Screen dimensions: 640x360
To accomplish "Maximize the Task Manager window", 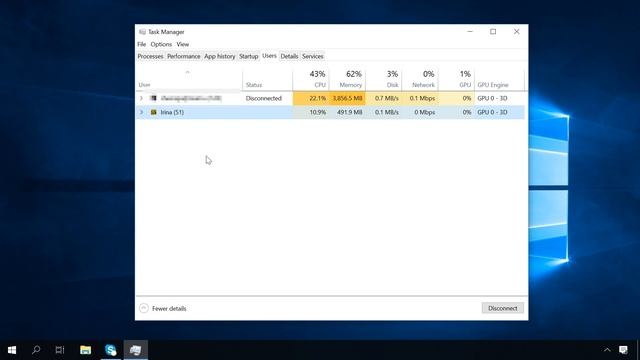I will point(493,31).
